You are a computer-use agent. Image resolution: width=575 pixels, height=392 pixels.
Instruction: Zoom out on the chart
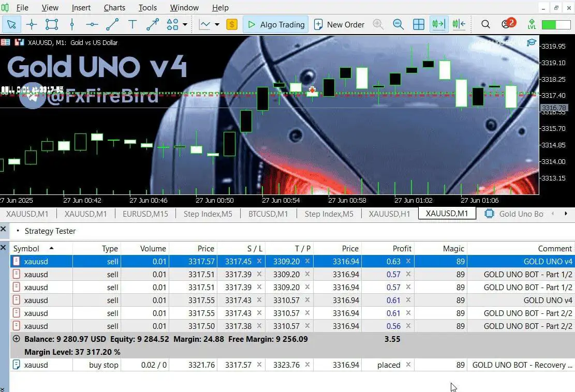398,24
